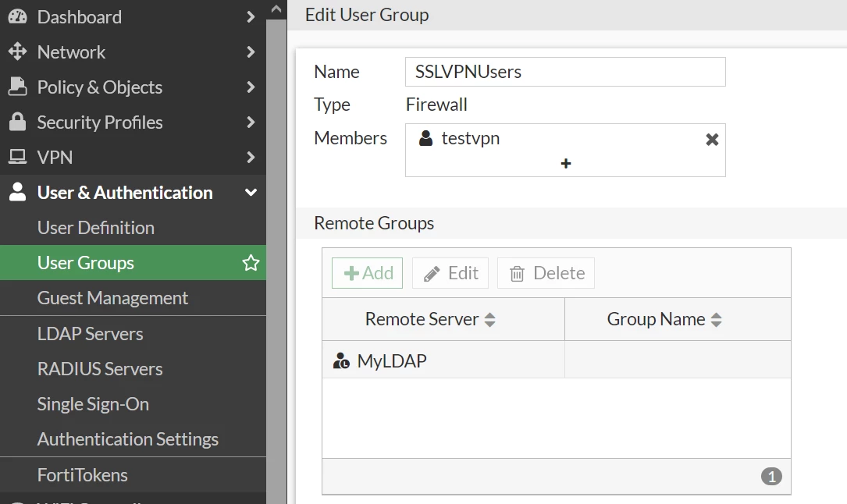Screen dimensions: 847x504
Task: Open Guest Management page
Action: click(112, 298)
